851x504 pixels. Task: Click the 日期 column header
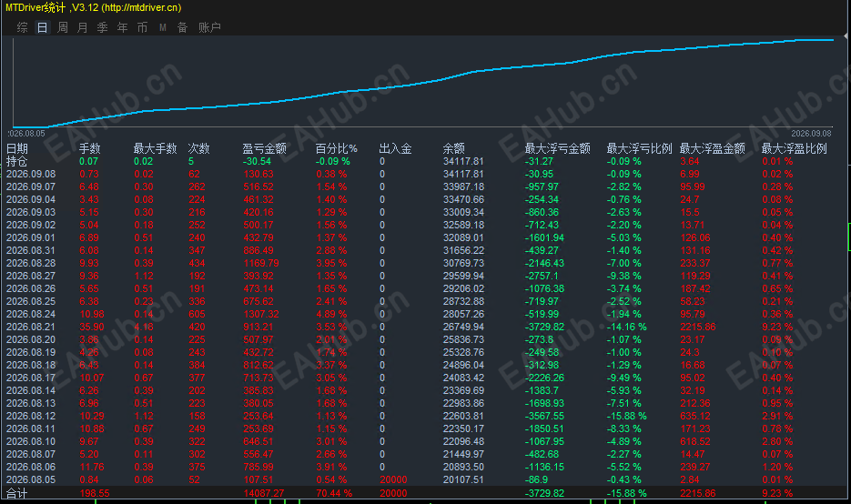(16, 148)
